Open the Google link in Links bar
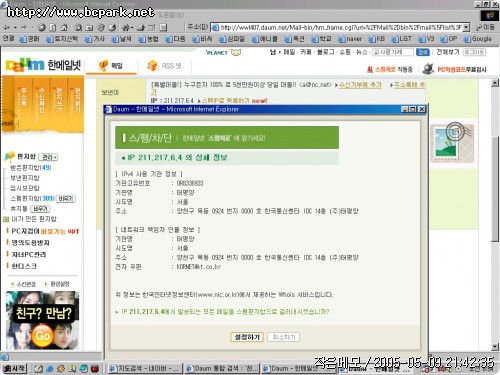Image resolution: width=500 pixels, height=375 pixels. [478, 39]
